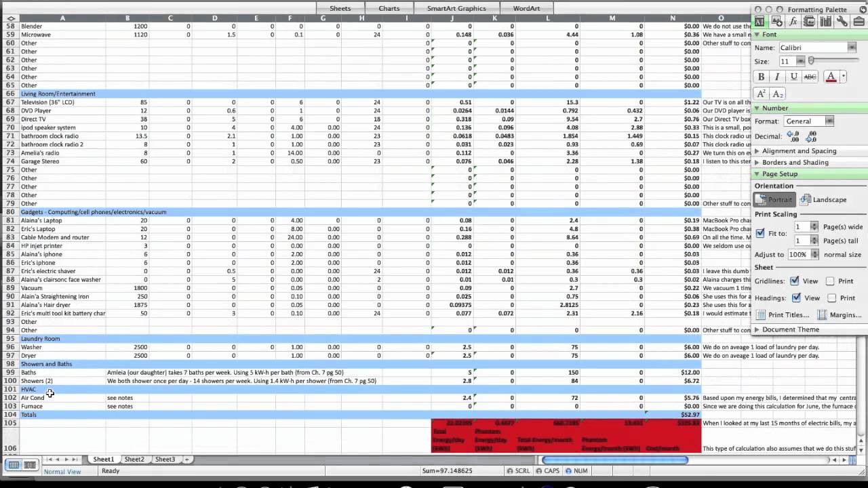Click the Decrease Decimal icon
Screen dimensions: 868x488
click(810, 136)
